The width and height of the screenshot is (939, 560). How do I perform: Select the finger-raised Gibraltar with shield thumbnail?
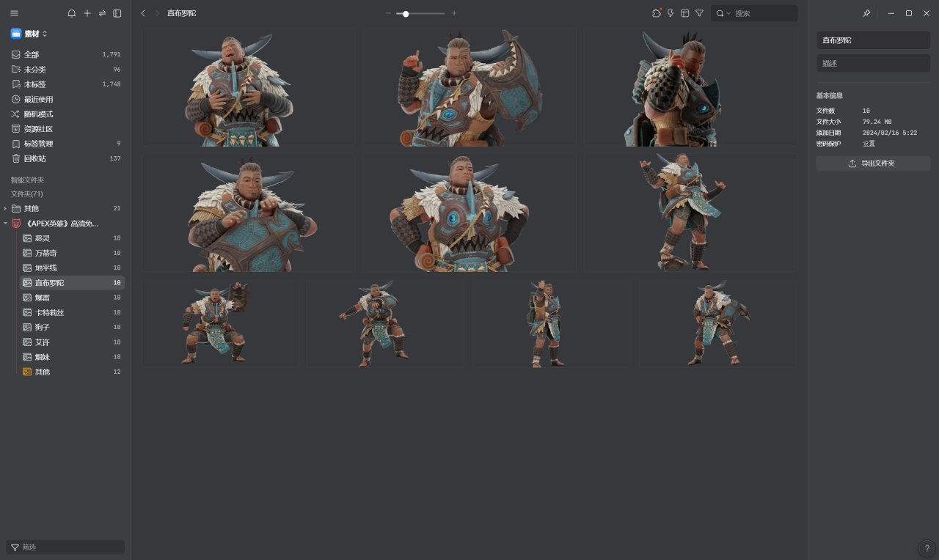coord(469,87)
